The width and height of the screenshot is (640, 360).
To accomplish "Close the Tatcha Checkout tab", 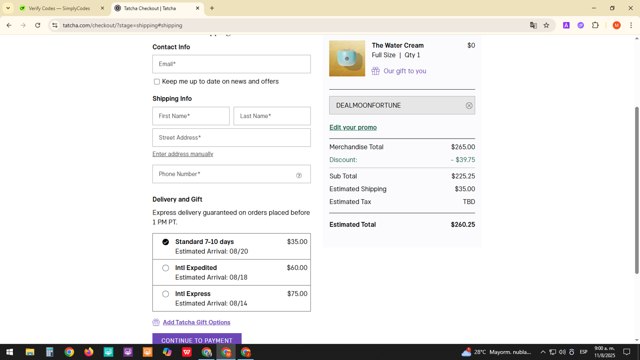I will click(x=198, y=8).
